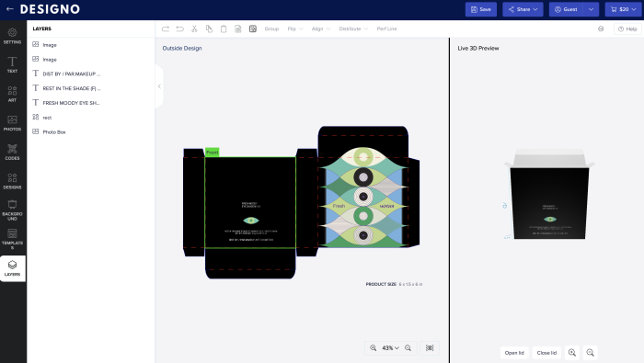Click the "PRODUCT SIZE" label
Viewport: 644px width, 363px height.
tap(381, 284)
